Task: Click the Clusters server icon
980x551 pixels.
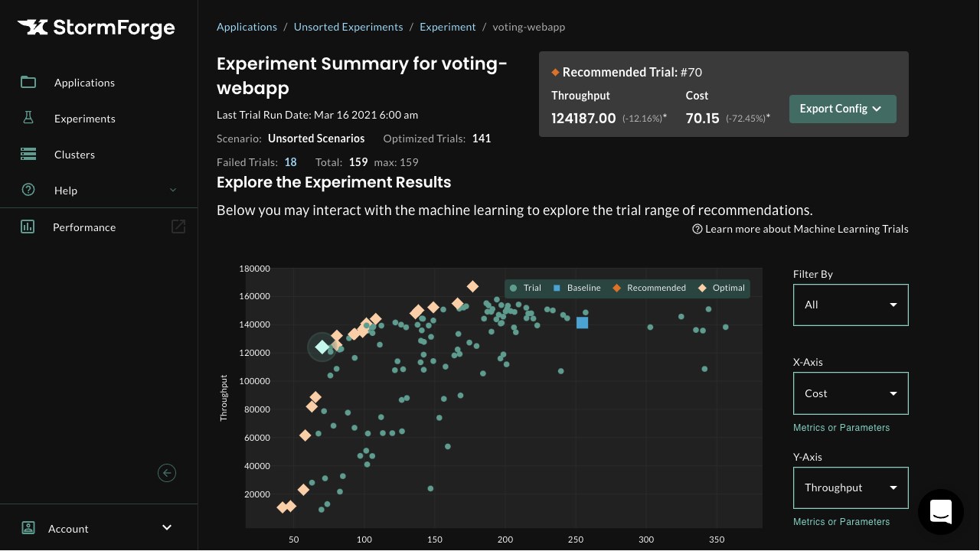Action: pos(28,154)
